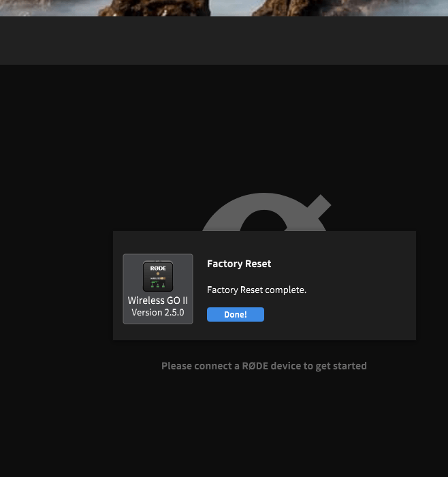Click the Done! button
Screen dimensions: 448x477
pos(236,314)
